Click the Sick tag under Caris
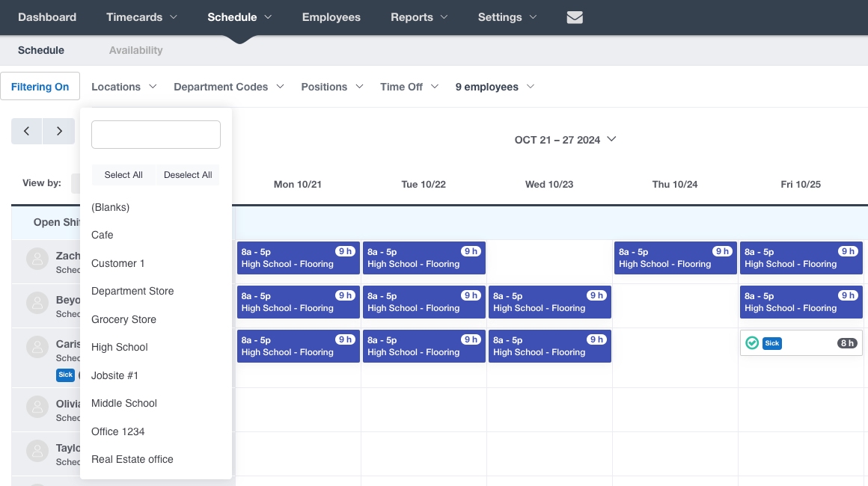 tap(65, 375)
